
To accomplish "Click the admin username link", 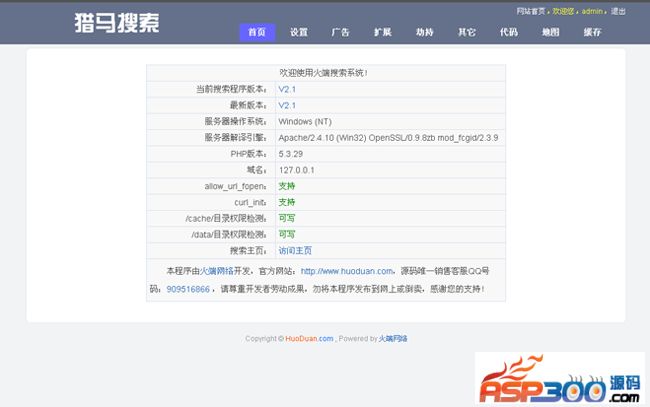I will [592, 12].
